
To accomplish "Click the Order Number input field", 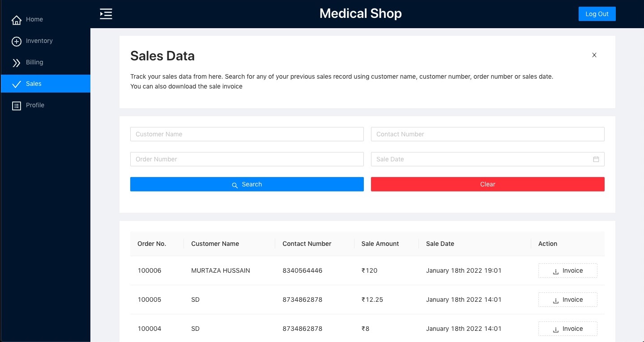I will pos(247,159).
